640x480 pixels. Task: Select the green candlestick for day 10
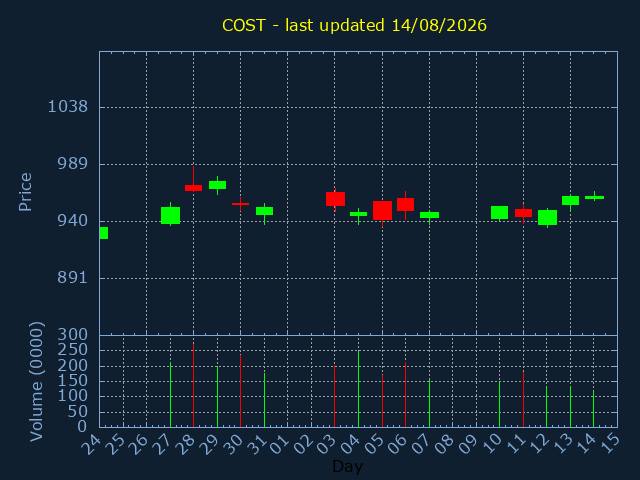(x=500, y=212)
